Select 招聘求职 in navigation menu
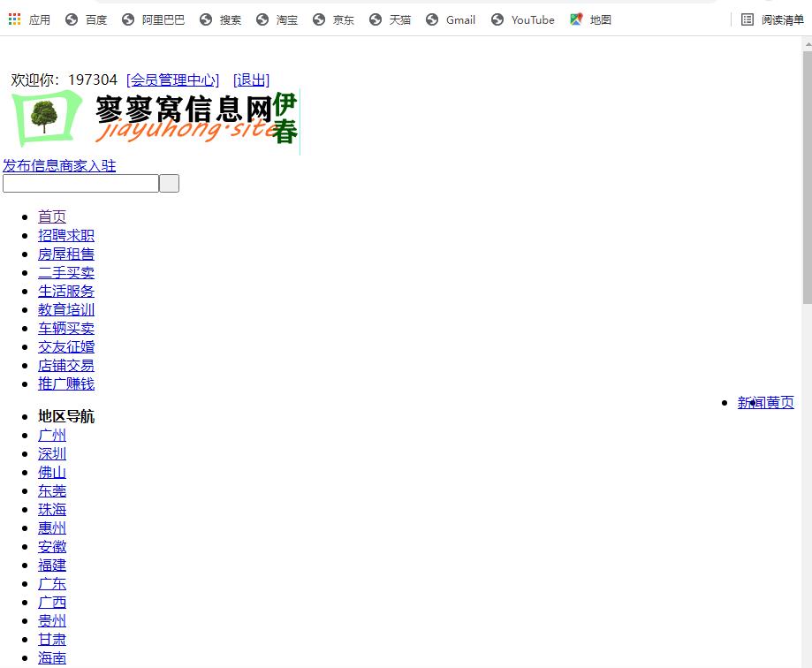The height and width of the screenshot is (668, 812). 66,236
